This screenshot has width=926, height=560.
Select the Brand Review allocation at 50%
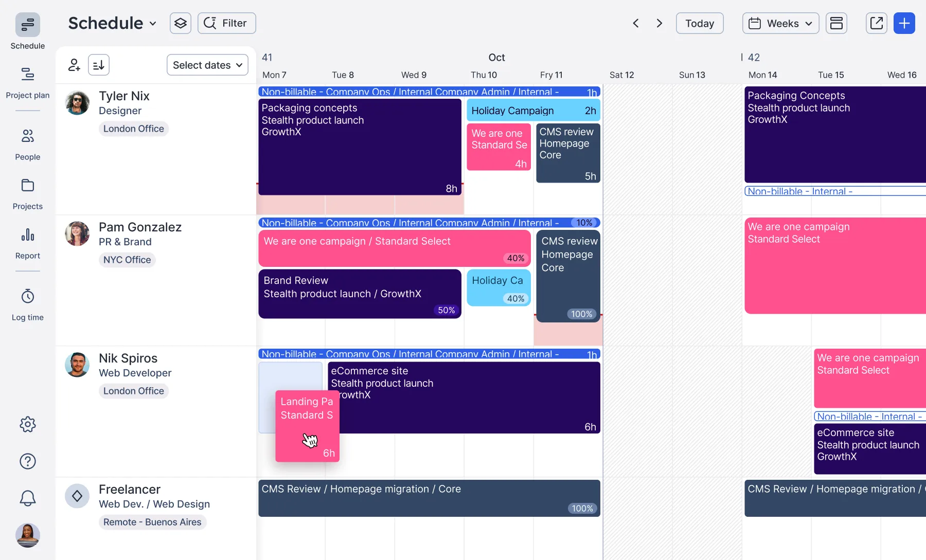(359, 294)
